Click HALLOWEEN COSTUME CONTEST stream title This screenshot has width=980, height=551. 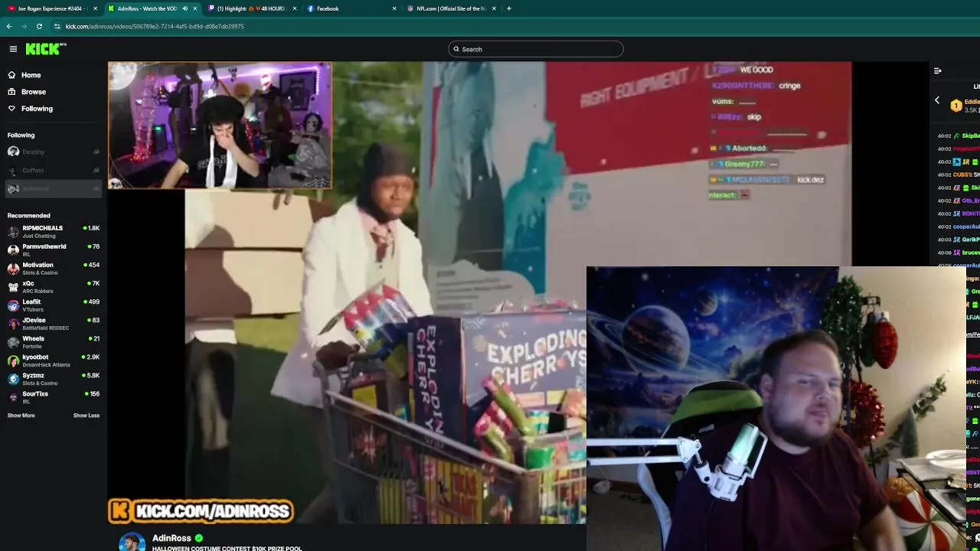[x=227, y=549]
